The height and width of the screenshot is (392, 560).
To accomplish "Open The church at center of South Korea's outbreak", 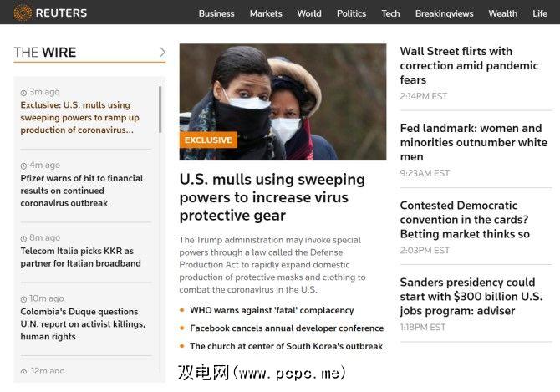I will click(286, 346).
